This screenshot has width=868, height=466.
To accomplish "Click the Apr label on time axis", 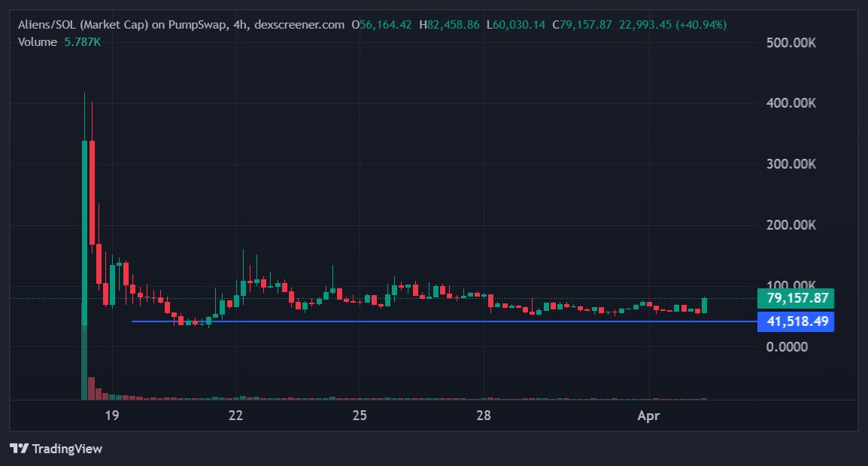I will coord(649,416).
